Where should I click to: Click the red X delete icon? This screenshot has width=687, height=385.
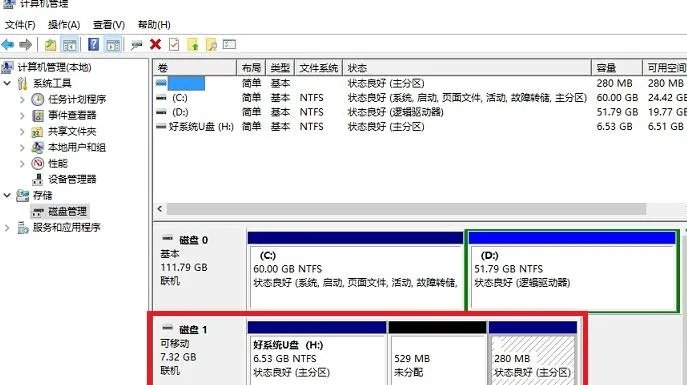tap(155, 44)
